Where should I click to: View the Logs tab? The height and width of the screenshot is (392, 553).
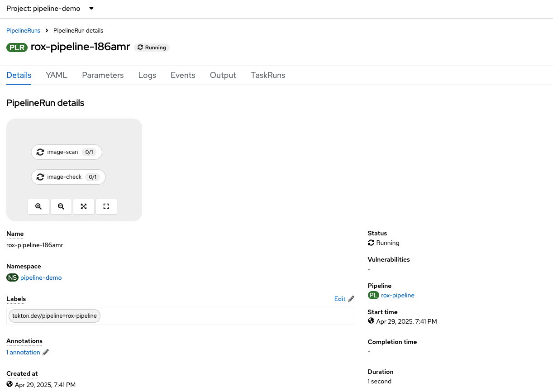147,75
